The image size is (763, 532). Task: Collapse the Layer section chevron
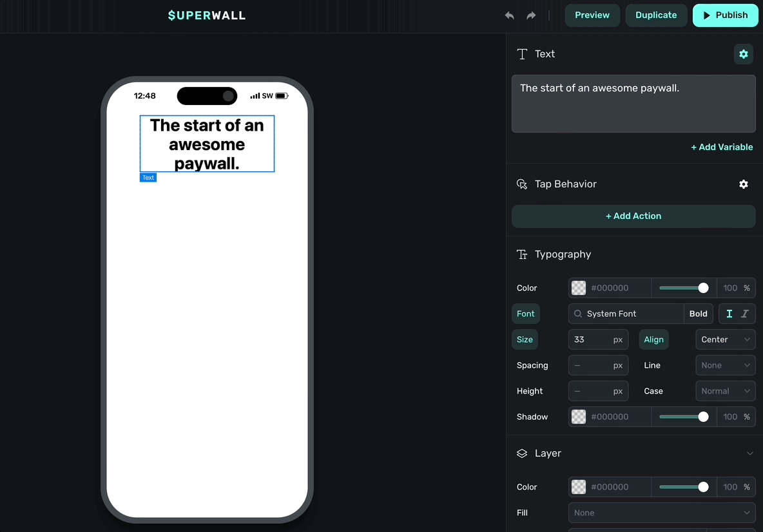pyautogui.click(x=749, y=453)
